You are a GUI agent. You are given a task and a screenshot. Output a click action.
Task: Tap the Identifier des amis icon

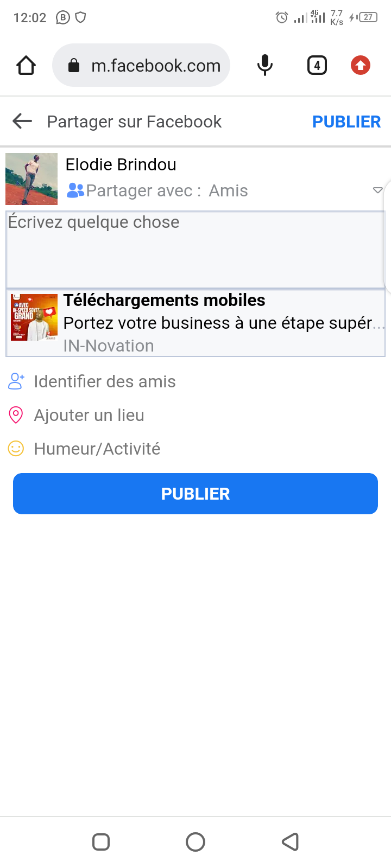tap(16, 381)
